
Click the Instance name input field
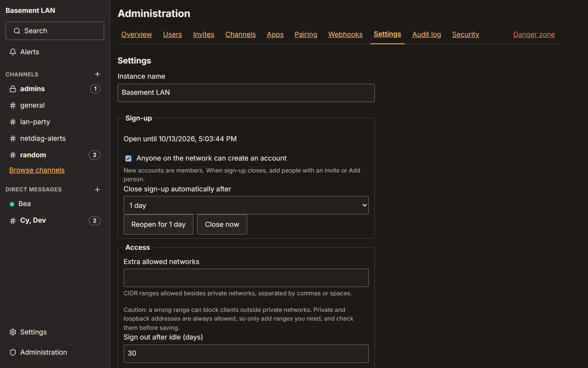pyautogui.click(x=246, y=93)
